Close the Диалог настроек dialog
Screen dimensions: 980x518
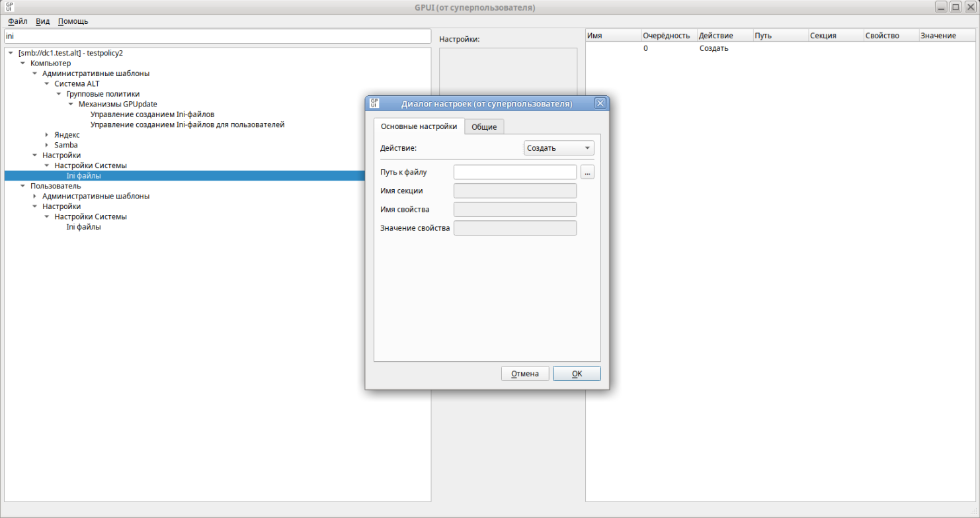coord(600,103)
